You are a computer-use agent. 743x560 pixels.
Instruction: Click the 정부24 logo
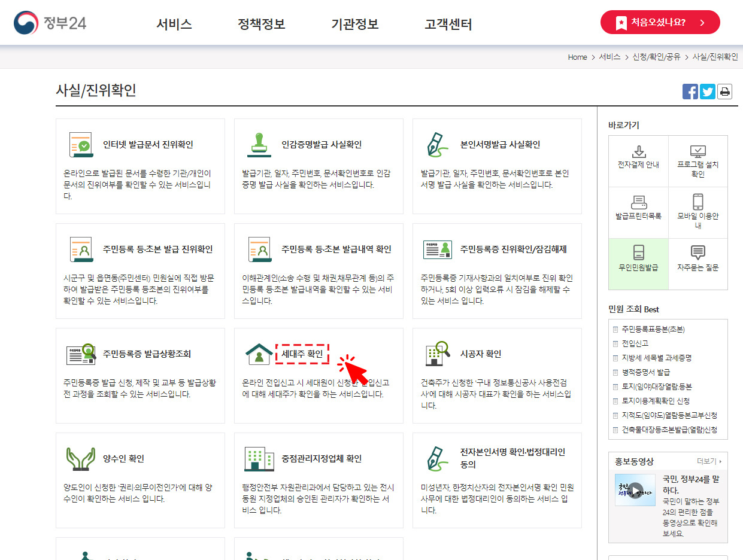click(x=51, y=22)
